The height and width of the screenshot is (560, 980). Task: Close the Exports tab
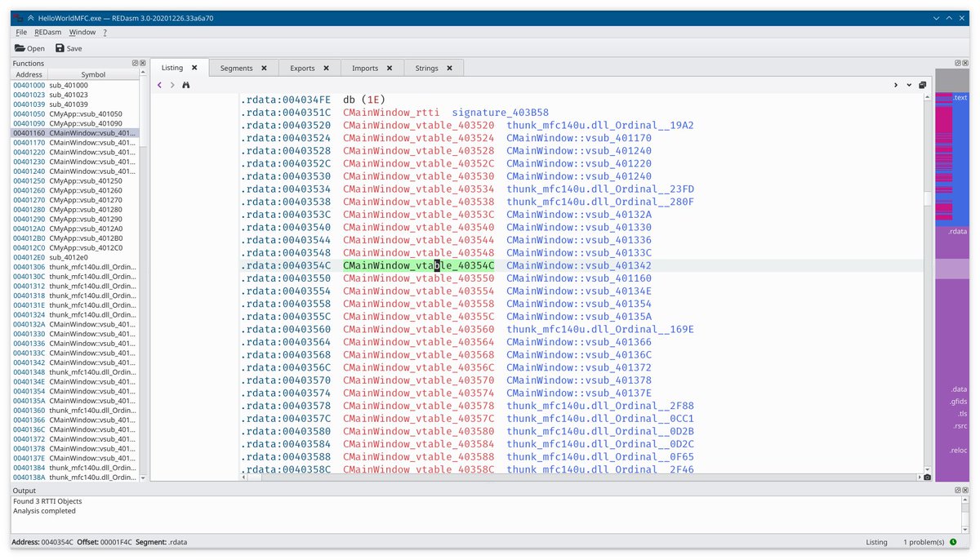click(326, 69)
